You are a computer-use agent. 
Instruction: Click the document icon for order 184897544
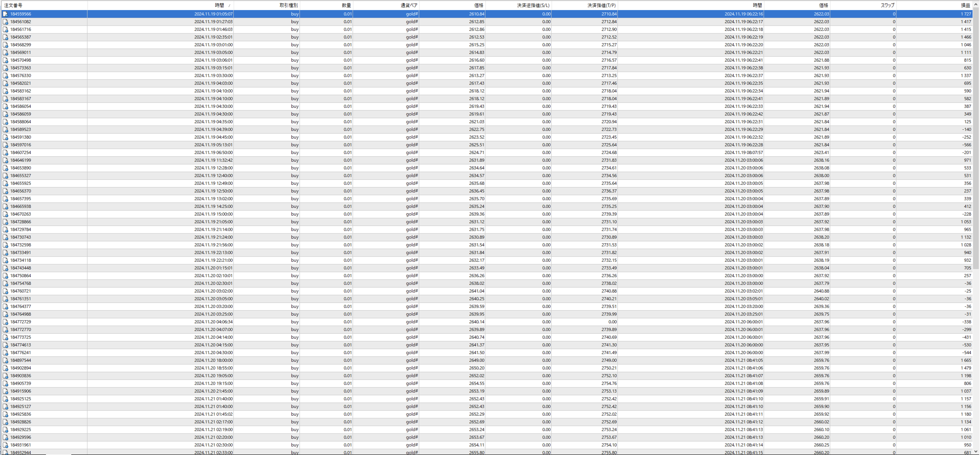(x=5, y=360)
